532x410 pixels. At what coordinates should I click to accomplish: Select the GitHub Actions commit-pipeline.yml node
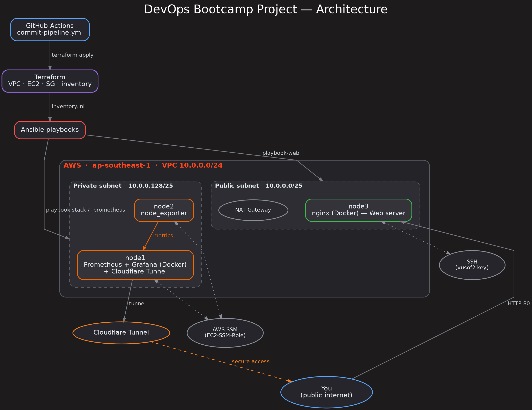(50, 29)
